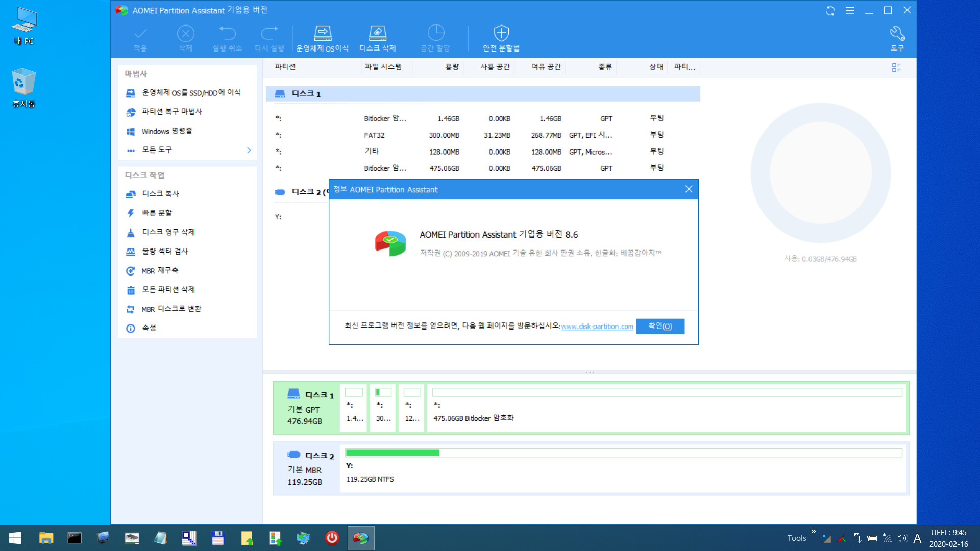The width and height of the screenshot is (980, 551).
Task: Select the Y: partition row in list
Action: click(x=297, y=217)
